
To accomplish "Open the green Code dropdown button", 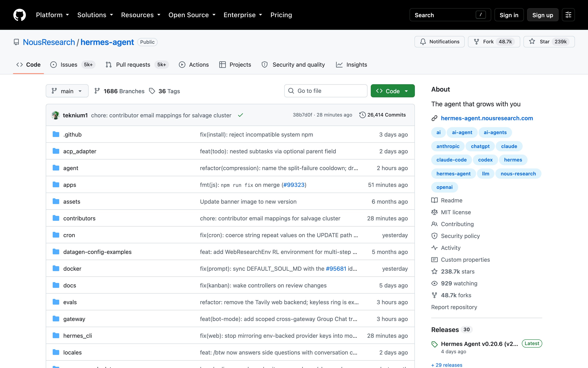I will tap(393, 91).
